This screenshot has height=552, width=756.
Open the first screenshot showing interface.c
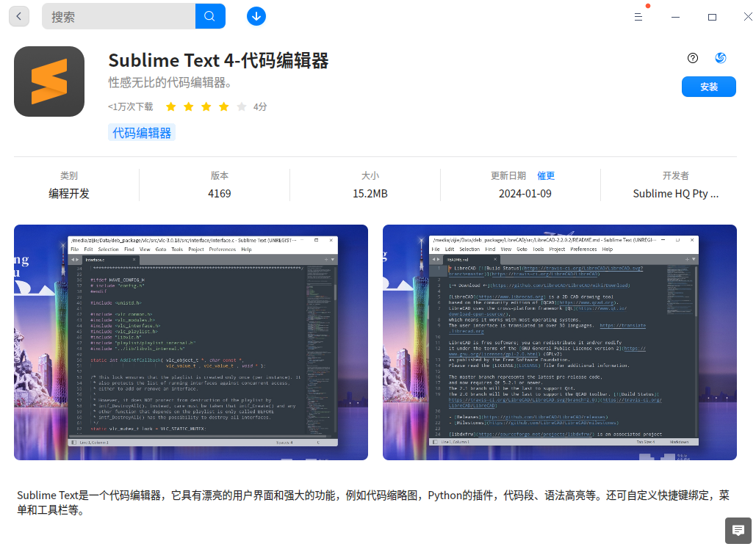click(x=191, y=343)
